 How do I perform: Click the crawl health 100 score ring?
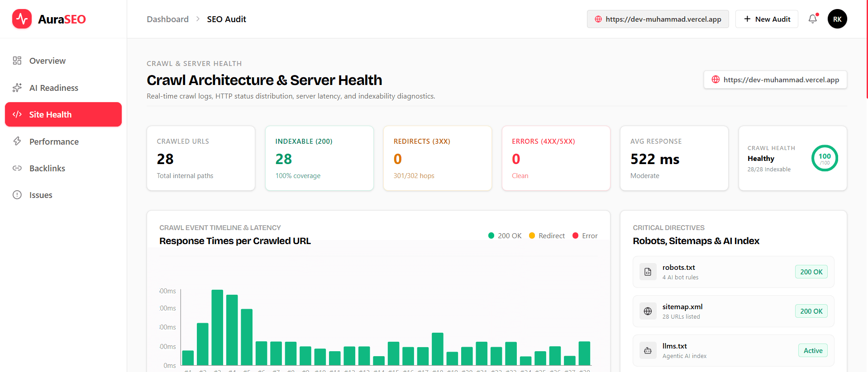[x=825, y=158]
